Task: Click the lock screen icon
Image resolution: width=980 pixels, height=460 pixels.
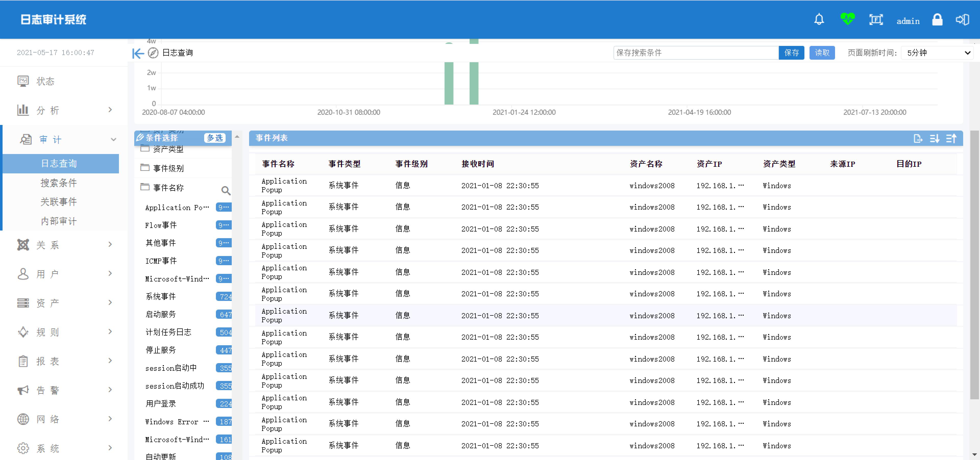Action: 937,19
